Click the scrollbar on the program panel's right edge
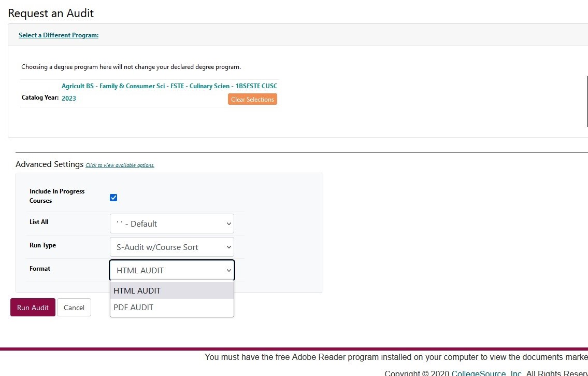Viewport: 588px width, 376px height. [x=587, y=101]
